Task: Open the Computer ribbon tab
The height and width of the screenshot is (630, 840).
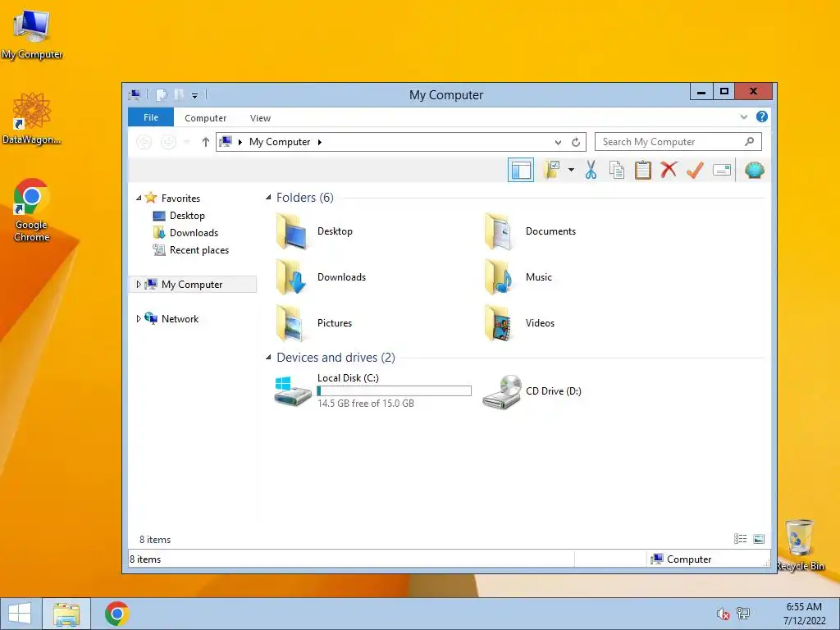Action: pos(205,118)
